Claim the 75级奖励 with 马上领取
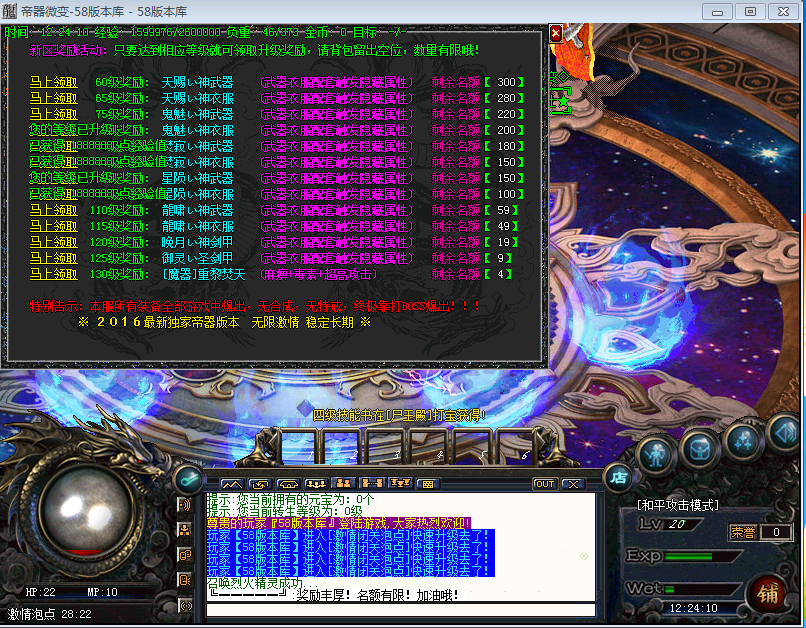This screenshot has width=806, height=628. [53, 114]
